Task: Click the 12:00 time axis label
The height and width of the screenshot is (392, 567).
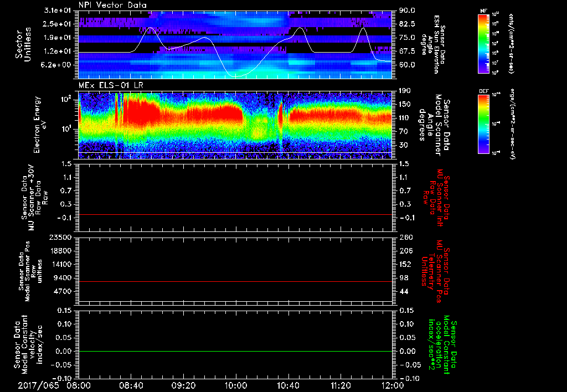Action: click(x=392, y=384)
